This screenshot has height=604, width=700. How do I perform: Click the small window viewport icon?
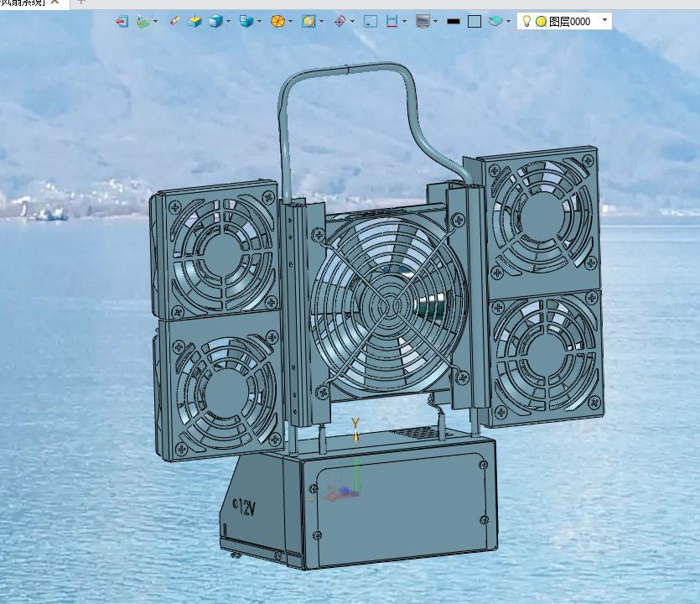pyautogui.click(x=371, y=21)
